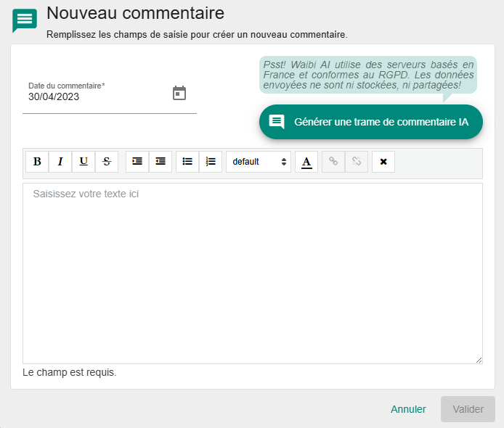504x428 pixels.
Task: Apply strikethrough formatting
Action: coord(107,162)
